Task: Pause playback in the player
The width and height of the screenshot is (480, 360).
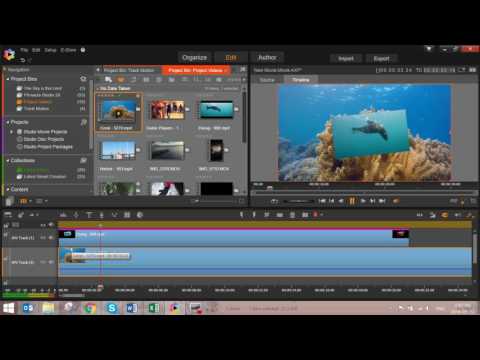Action: point(352,201)
